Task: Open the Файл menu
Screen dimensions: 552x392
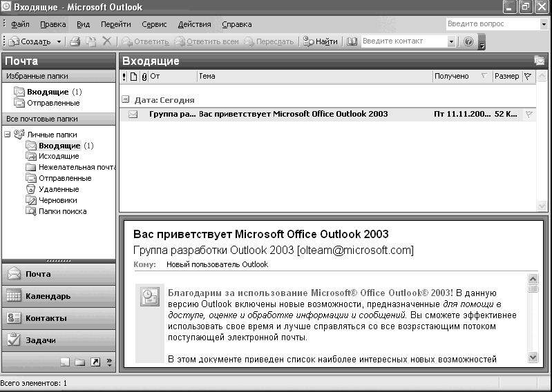Action: click(x=21, y=24)
